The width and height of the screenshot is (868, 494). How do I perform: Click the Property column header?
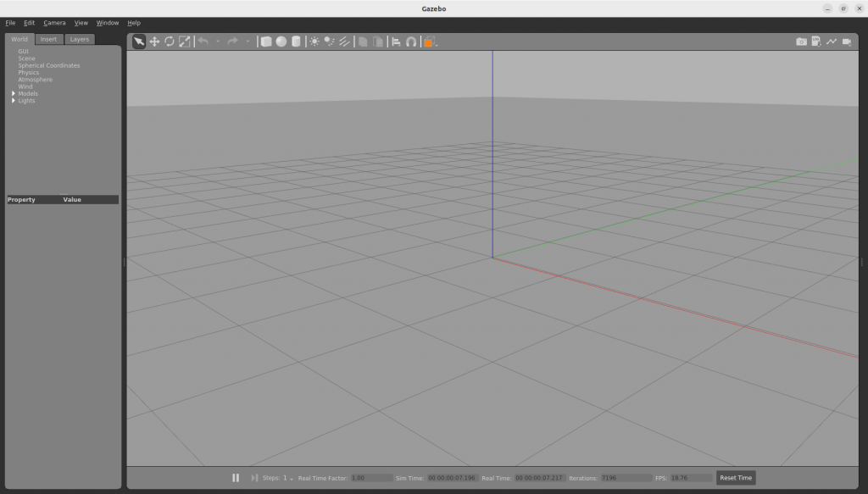(x=21, y=200)
